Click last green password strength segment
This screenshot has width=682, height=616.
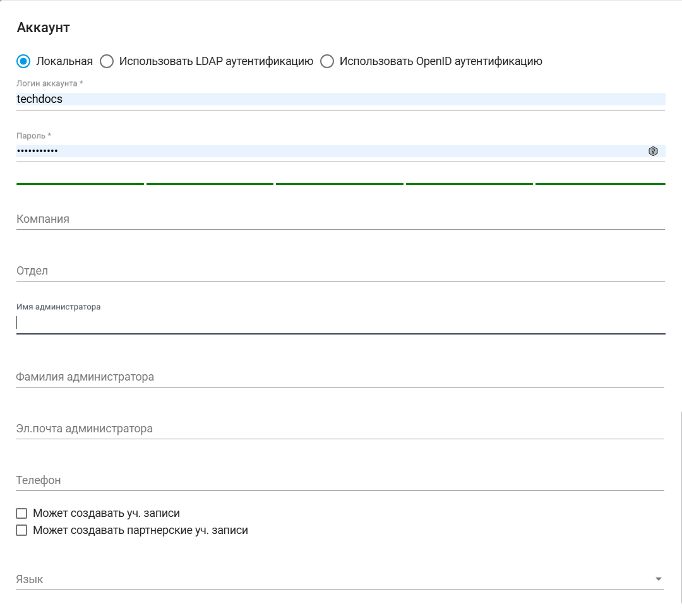pos(600,184)
